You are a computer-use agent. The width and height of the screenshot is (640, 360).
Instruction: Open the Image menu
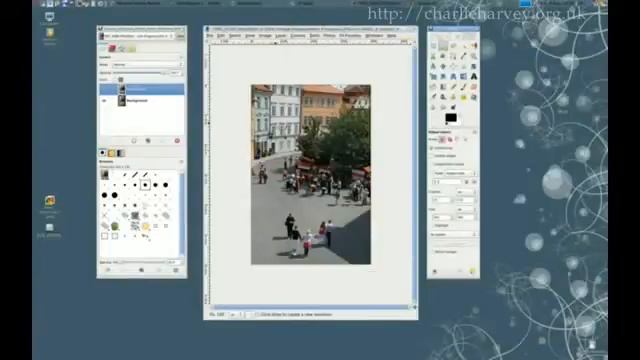[265, 36]
